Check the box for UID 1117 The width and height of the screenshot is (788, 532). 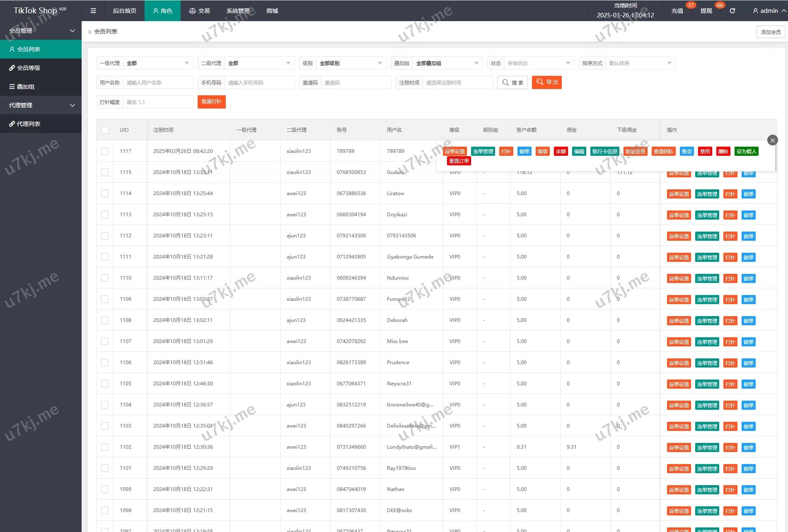(105, 151)
